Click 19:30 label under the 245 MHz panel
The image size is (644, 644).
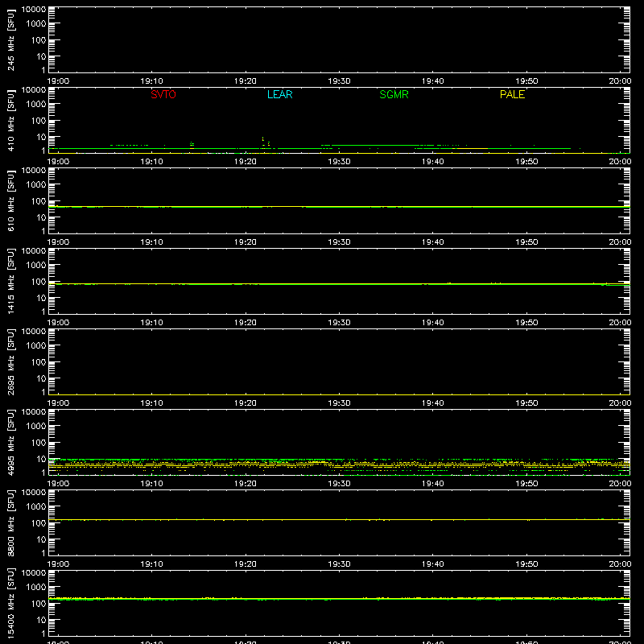click(339, 81)
